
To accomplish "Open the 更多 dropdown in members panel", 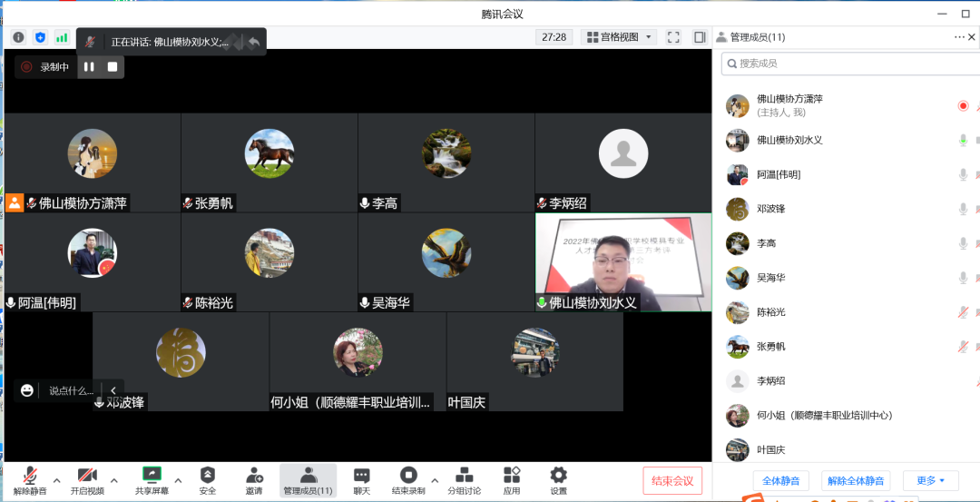I will coord(930,480).
